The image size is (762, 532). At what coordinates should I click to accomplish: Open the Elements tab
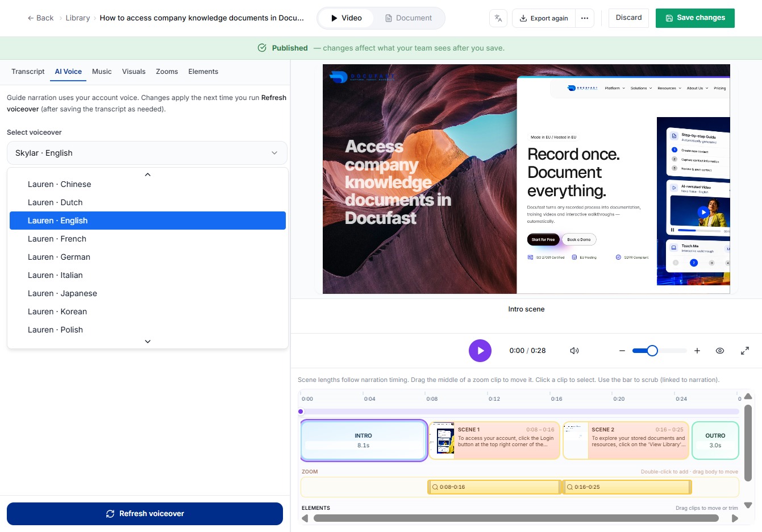tap(203, 72)
